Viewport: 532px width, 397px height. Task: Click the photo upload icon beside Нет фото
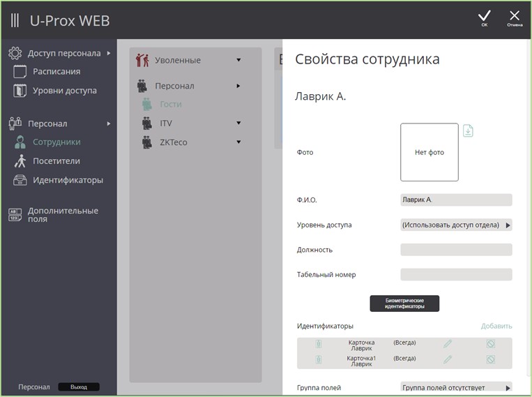[x=468, y=130]
